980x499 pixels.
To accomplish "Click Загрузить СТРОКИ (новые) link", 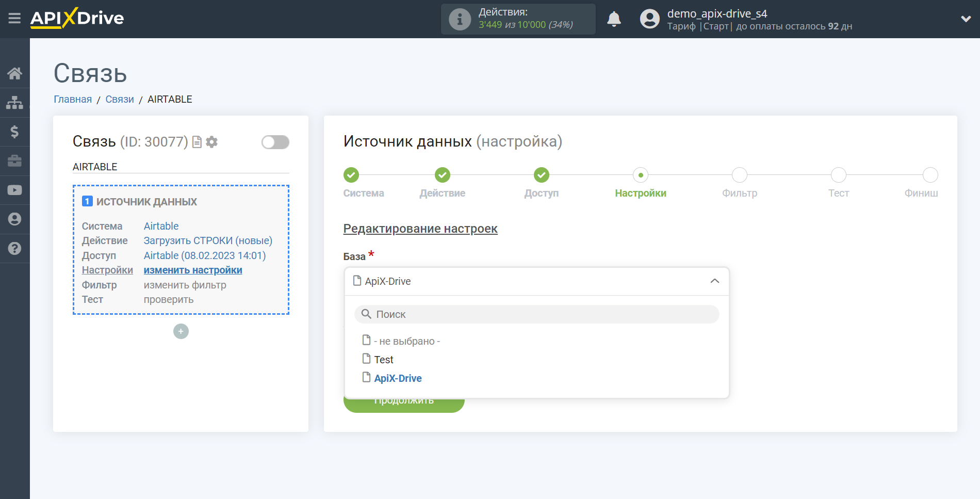I will [x=208, y=240].
